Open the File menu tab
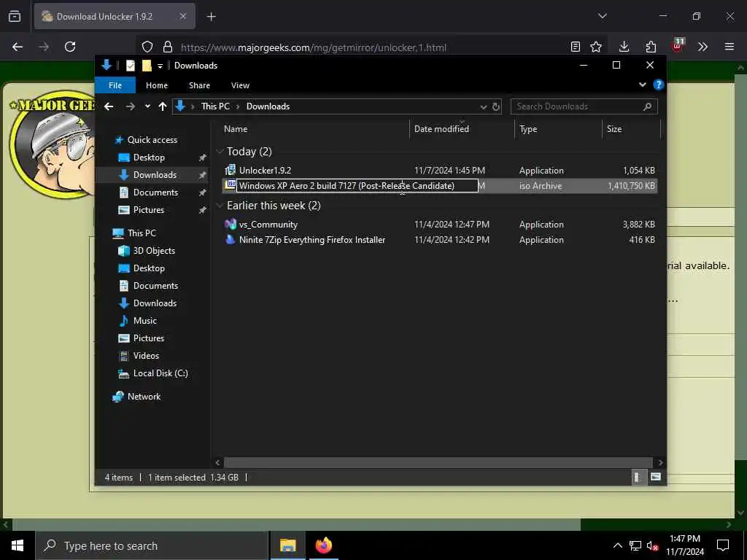Image resolution: width=747 pixels, height=560 pixels. (x=115, y=85)
